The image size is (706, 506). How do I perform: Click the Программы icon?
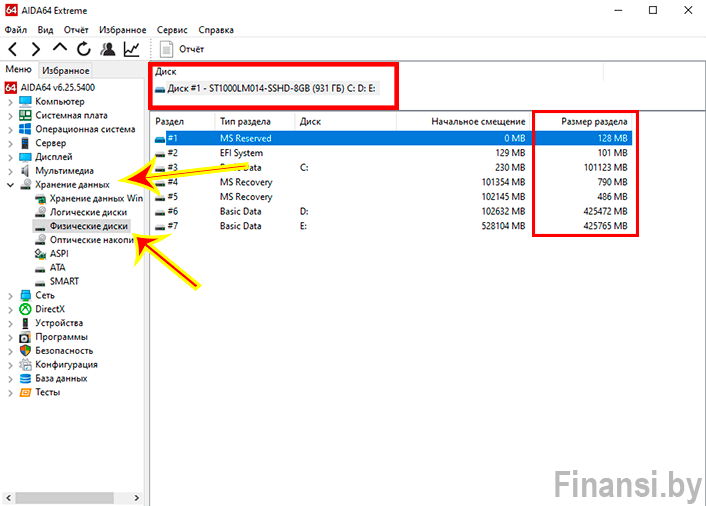(25, 337)
